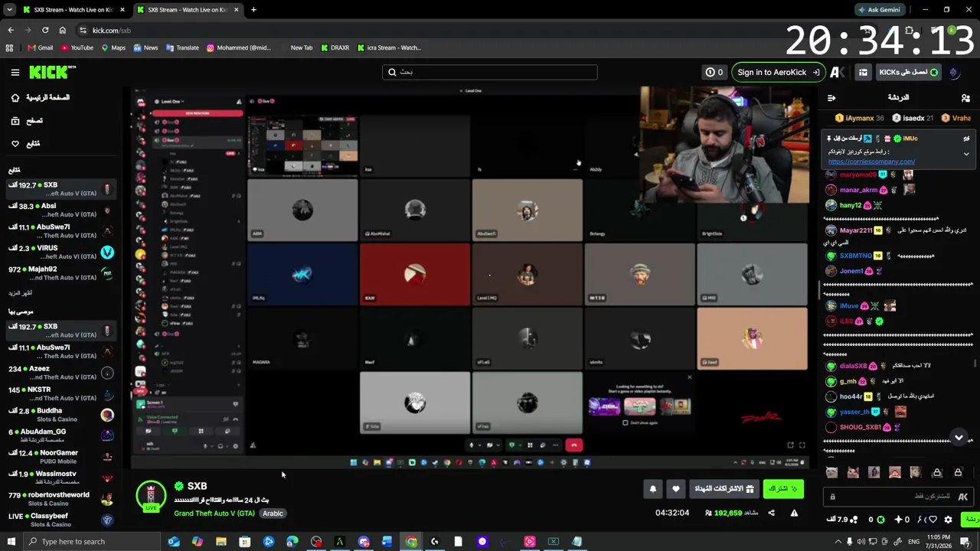Open the SXB live avatar
Screen dimensions: 980x551
pyautogui.click(x=151, y=496)
